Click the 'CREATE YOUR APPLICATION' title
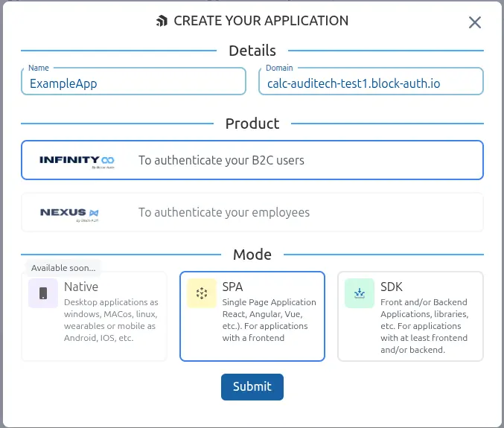This screenshot has width=504, height=428. pyautogui.click(x=261, y=21)
